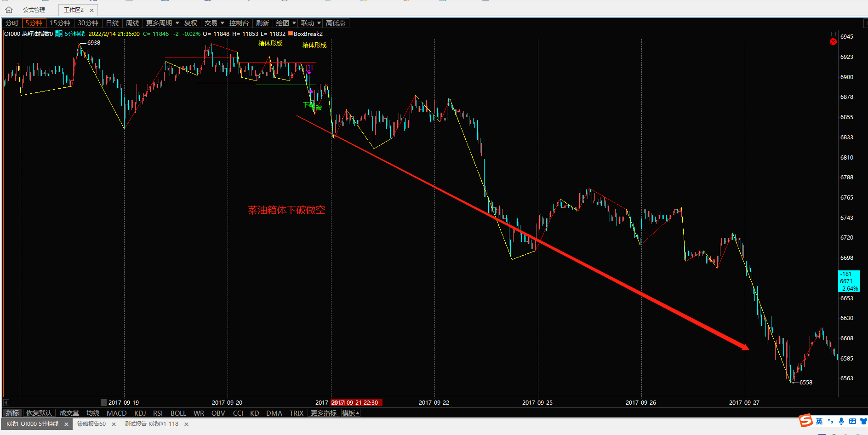Click the home icon in the top bar
The image size is (868, 435).
point(9,10)
